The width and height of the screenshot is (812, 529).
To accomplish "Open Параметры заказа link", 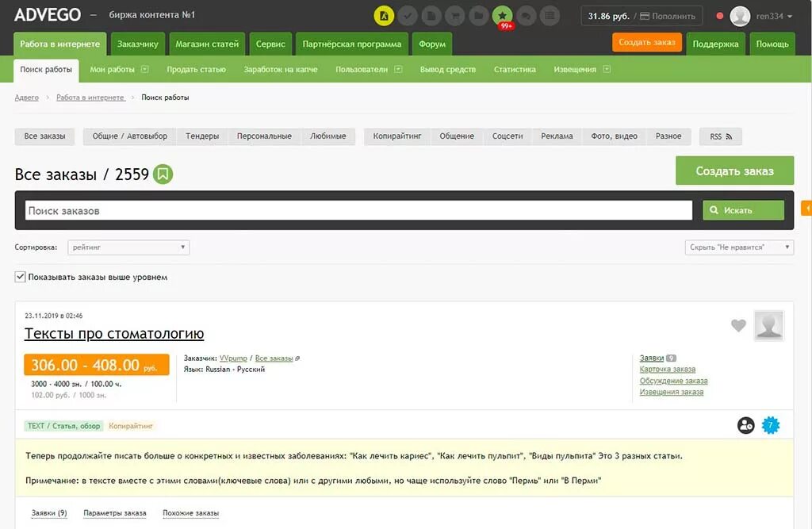I will [x=115, y=513].
